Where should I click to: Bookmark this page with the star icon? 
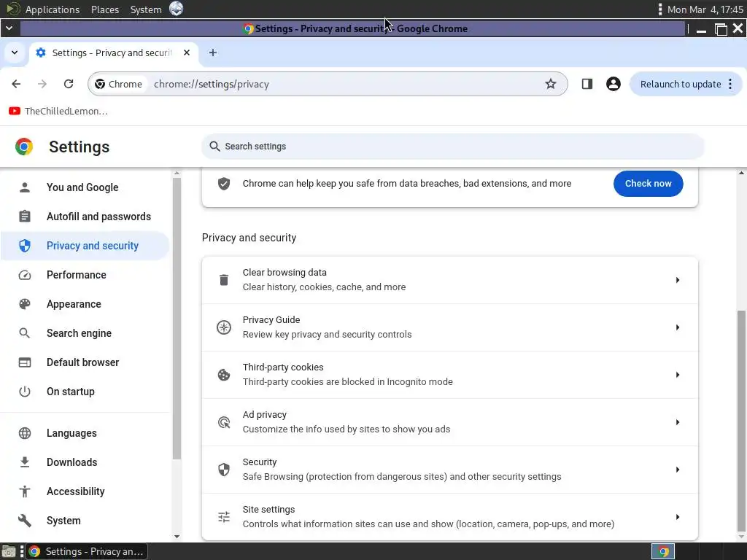click(551, 84)
